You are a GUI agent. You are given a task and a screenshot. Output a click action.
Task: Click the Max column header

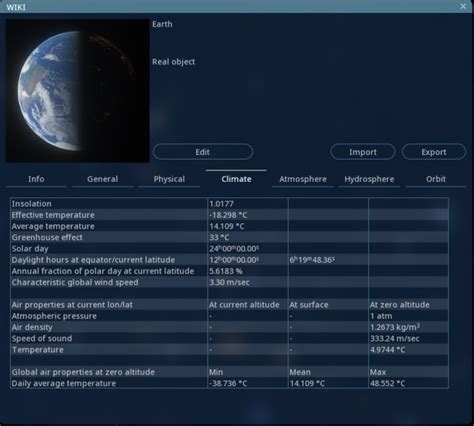378,372
